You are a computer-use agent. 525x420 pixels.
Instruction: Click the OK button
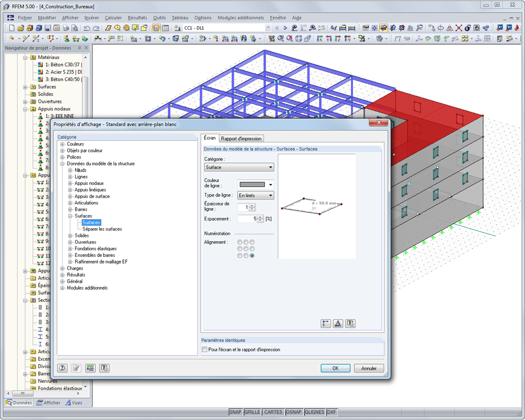(336, 368)
